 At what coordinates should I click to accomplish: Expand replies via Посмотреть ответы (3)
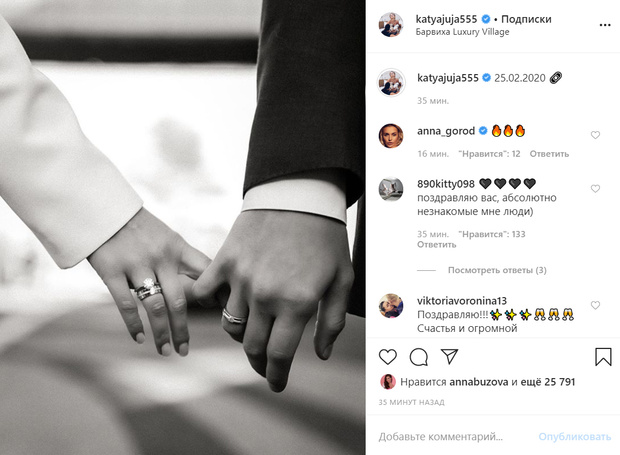(497, 270)
